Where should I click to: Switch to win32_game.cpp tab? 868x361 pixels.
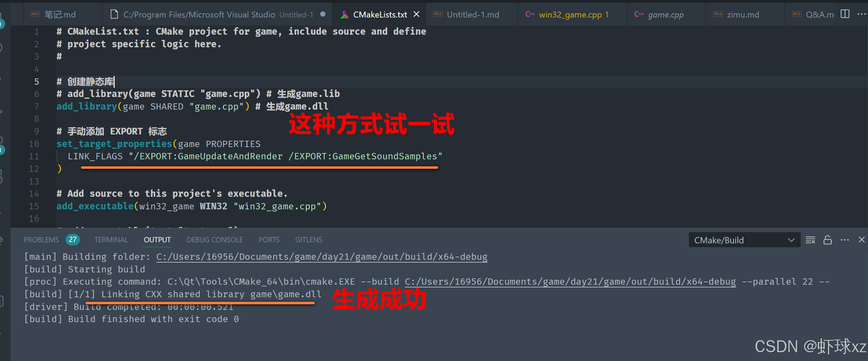click(573, 14)
